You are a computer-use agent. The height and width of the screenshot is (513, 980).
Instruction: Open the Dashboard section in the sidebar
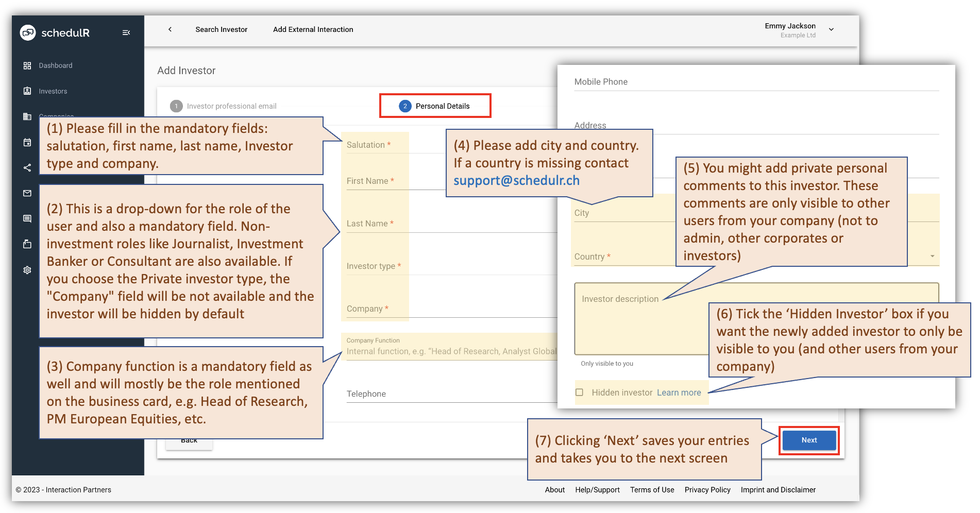pos(55,65)
